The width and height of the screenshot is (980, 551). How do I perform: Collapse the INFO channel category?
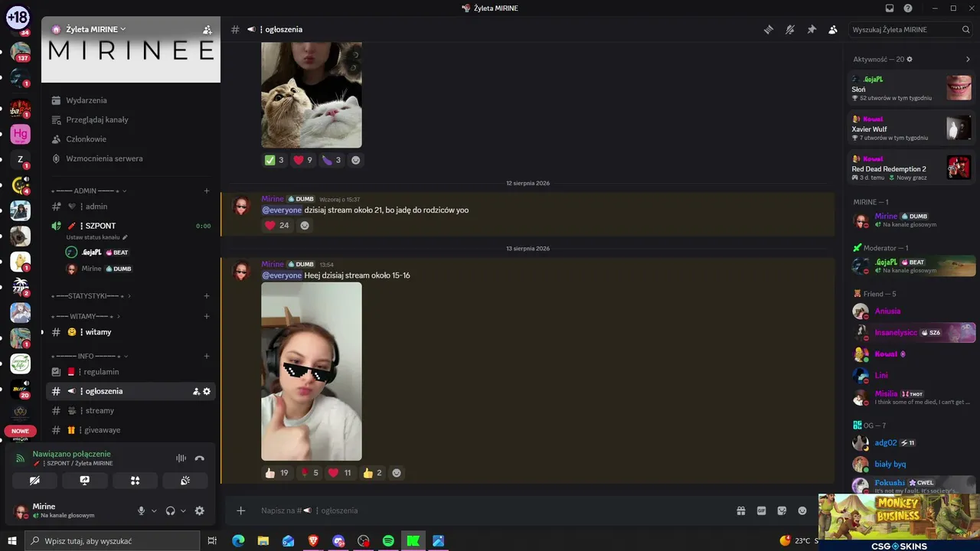[x=90, y=356]
